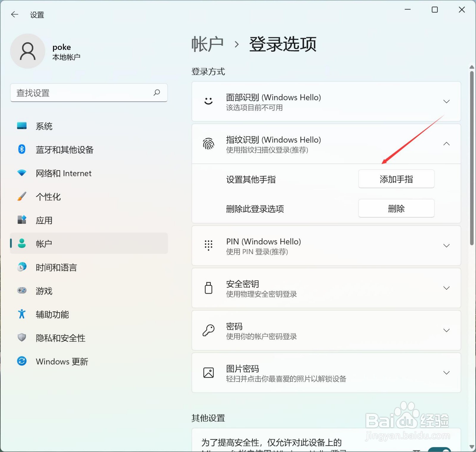Open 个性化 settings
The height and width of the screenshot is (452, 476).
pos(89,196)
